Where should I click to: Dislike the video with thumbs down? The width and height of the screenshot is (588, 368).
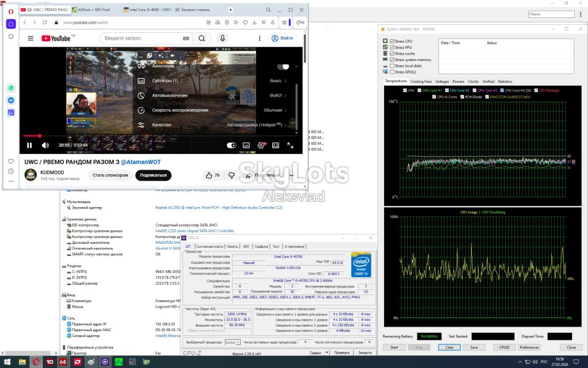click(x=232, y=175)
